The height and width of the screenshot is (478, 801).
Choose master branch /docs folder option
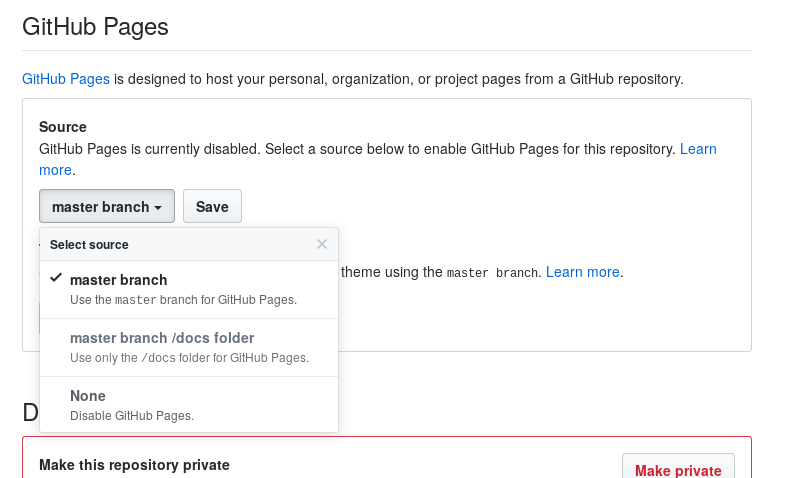tap(189, 348)
